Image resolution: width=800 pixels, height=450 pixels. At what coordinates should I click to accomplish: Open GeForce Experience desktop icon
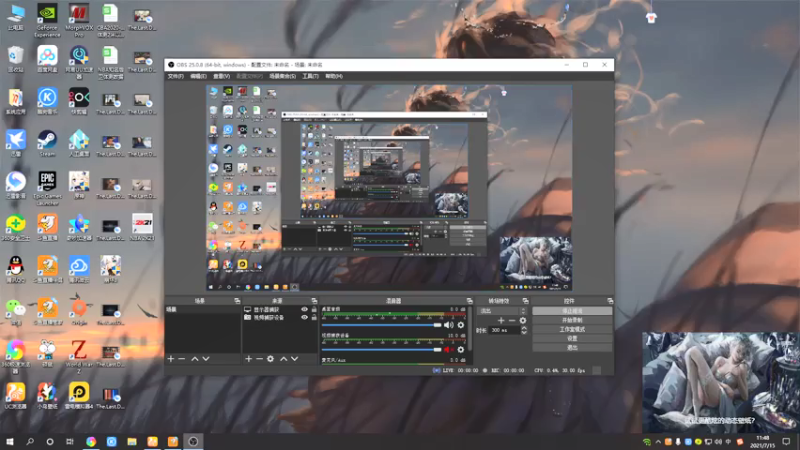[47, 20]
